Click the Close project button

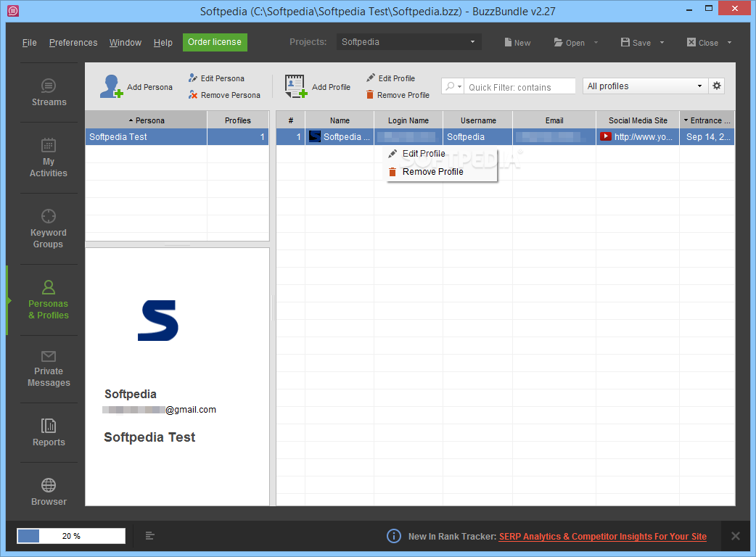(x=702, y=42)
